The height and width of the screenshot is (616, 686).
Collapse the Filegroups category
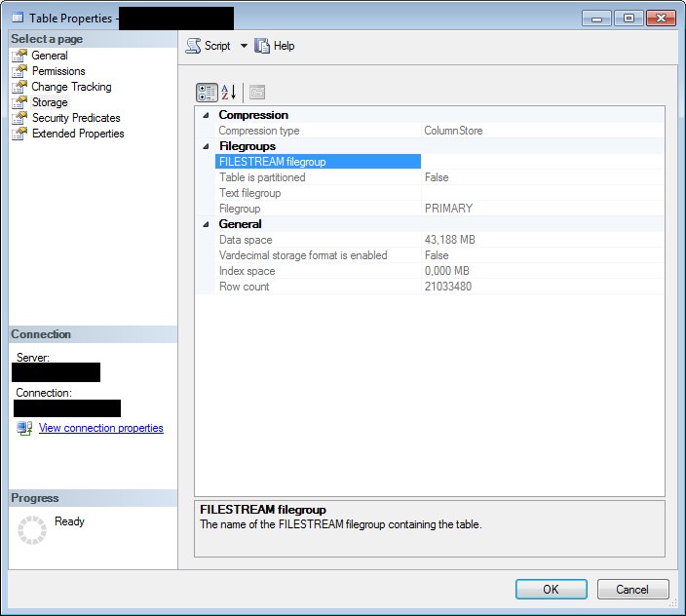[206, 146]
